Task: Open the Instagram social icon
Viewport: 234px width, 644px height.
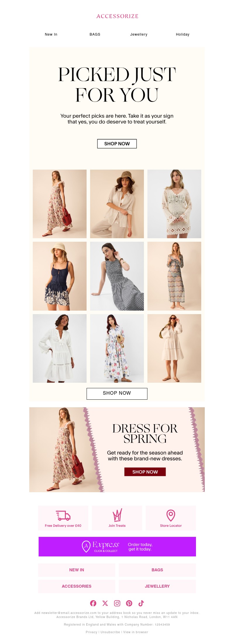Action: pyautogui.click(x=117, y=603)
